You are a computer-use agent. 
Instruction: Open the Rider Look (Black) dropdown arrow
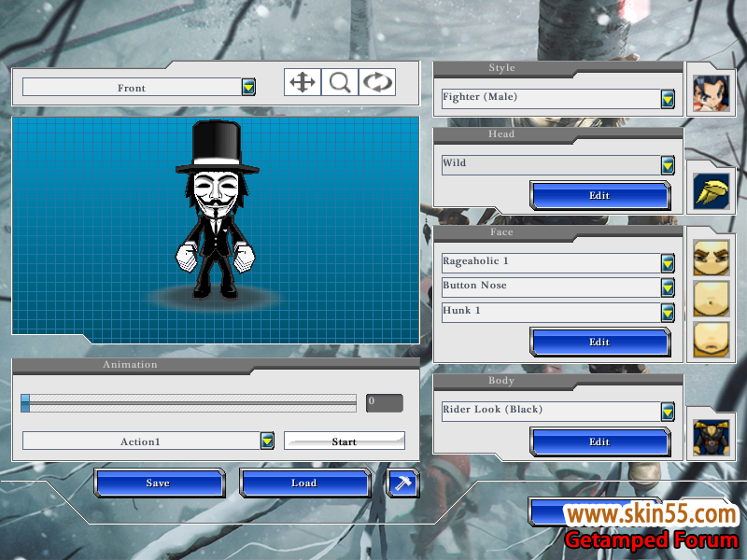click(668, 412)
